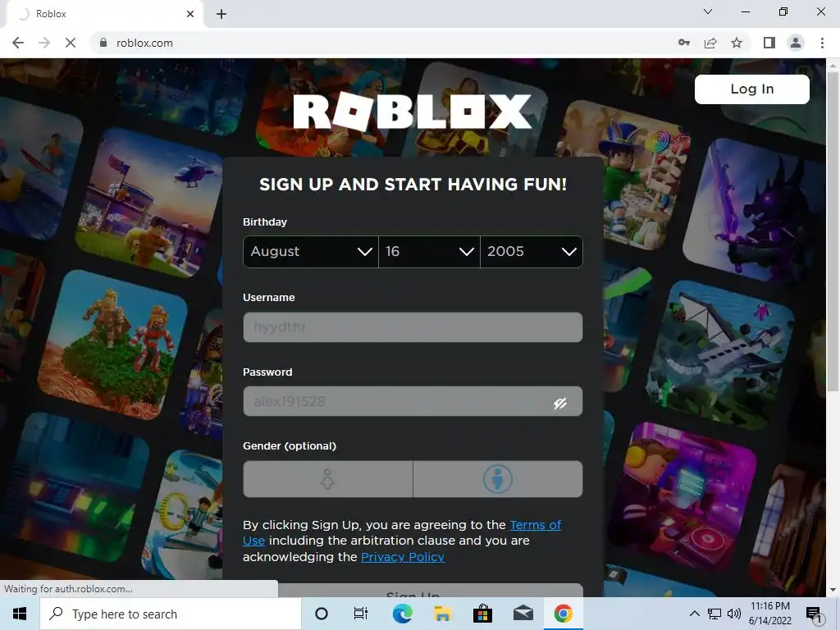840x630 pixels.
Task: Click the taskbar search box
Action: (171, 614)
